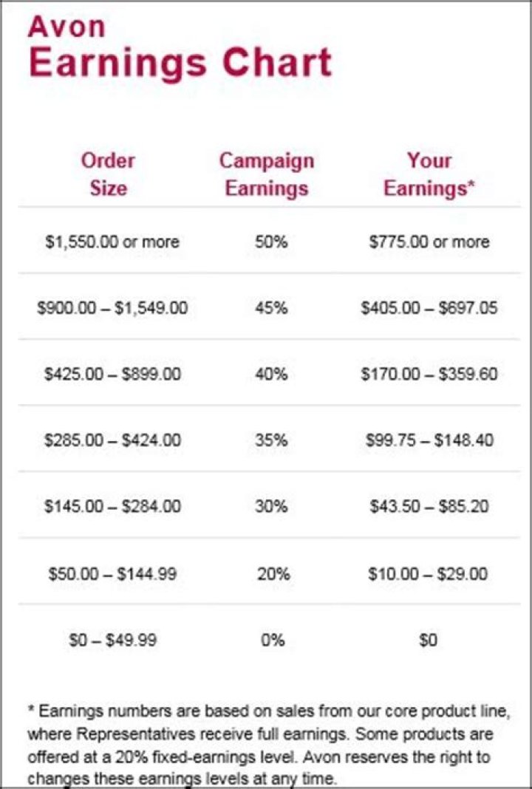Select the Order Size column header
The height and width of the screenshot is (789, 532).
(108, 174)
